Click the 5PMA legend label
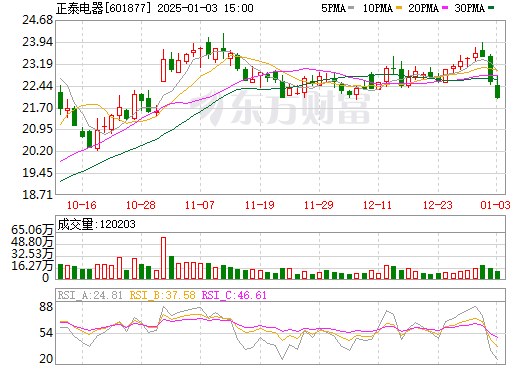520x365 pixels. pos(333,8)
